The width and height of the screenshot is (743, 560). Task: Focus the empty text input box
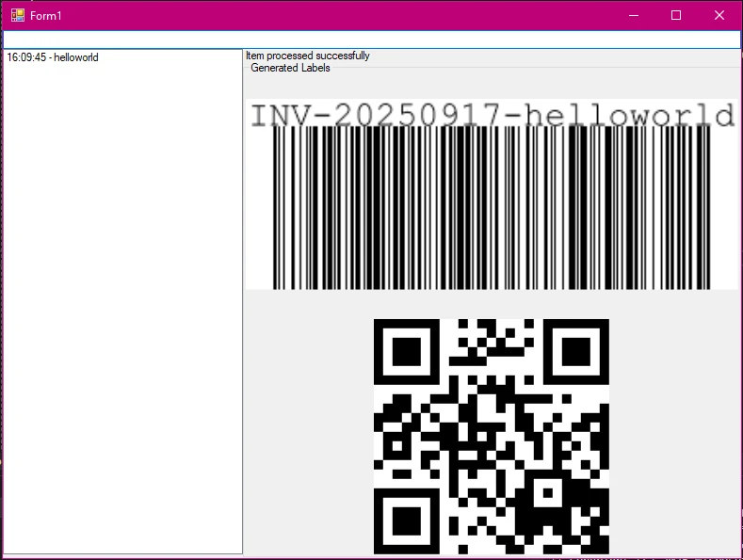pos(371,40)
